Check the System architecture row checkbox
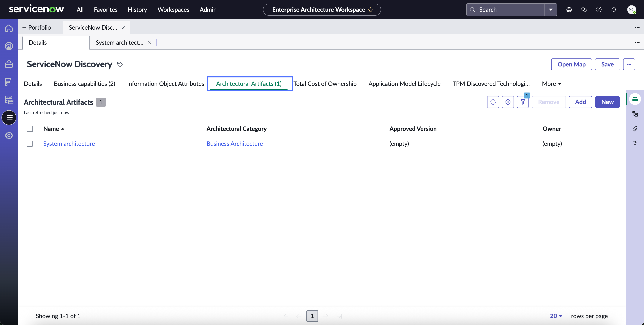The height and width of the screenshot is (325, 644). click(x=30, y=144)
